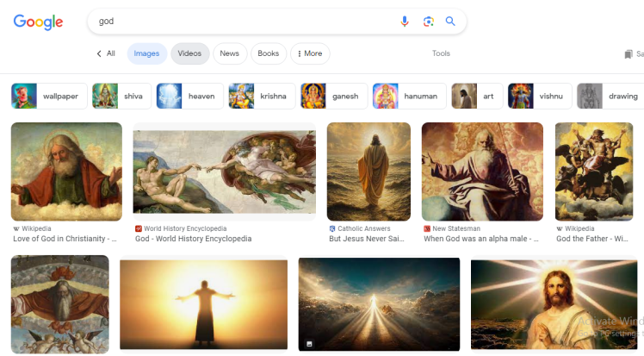
Task: Select the ganesh suggestion chip
Action: pos(333,97)
